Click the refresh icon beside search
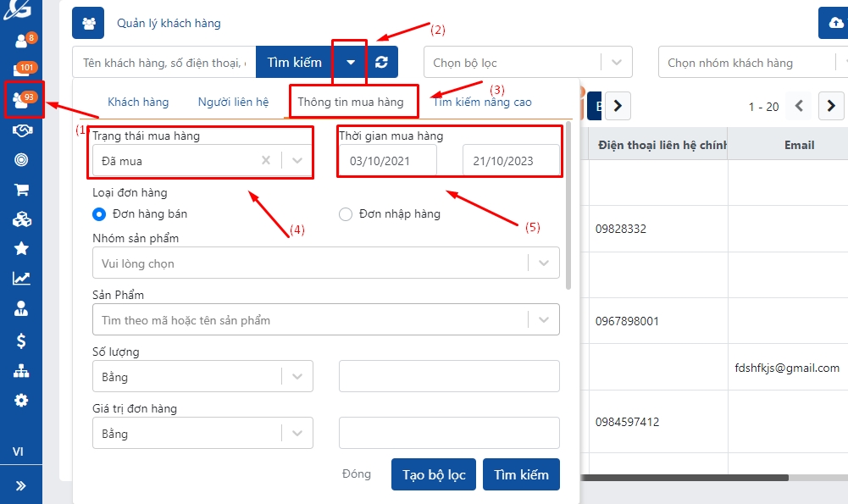Image resolution: width=848 pixels, height=504 pixels. pyautogui.click(x=382, y=62)
